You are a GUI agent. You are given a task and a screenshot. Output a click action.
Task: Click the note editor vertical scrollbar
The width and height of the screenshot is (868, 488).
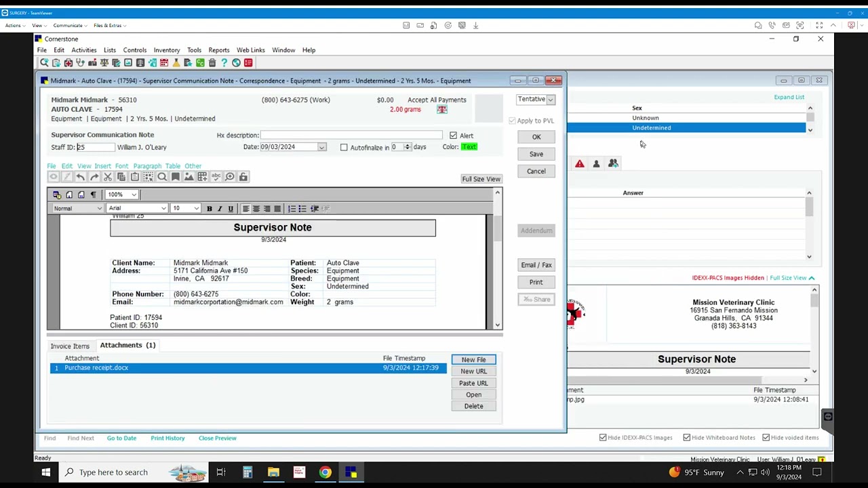498,258
